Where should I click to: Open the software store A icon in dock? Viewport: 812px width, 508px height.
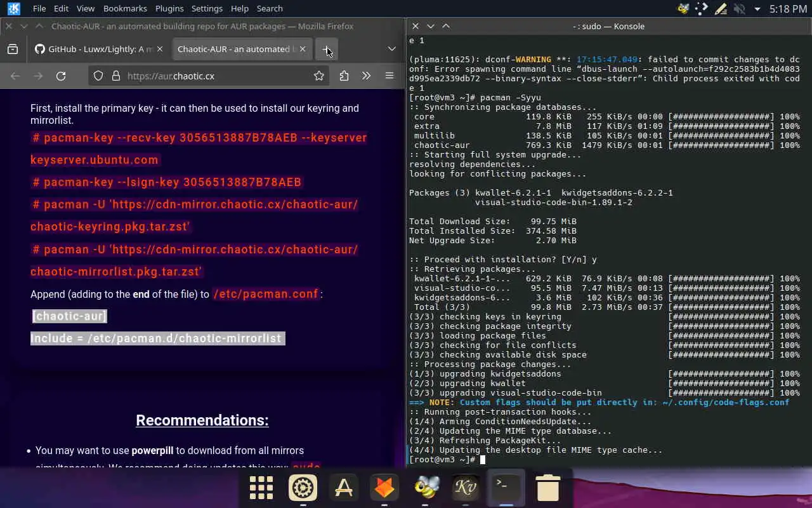click(x=344, y=488)
